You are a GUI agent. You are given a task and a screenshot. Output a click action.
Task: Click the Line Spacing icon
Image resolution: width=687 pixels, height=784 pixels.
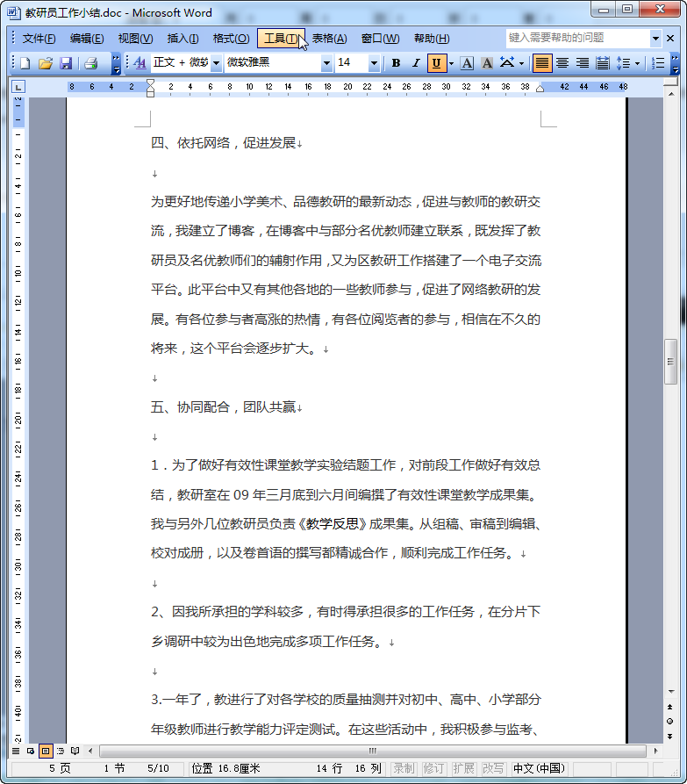(x=623, y=63)
